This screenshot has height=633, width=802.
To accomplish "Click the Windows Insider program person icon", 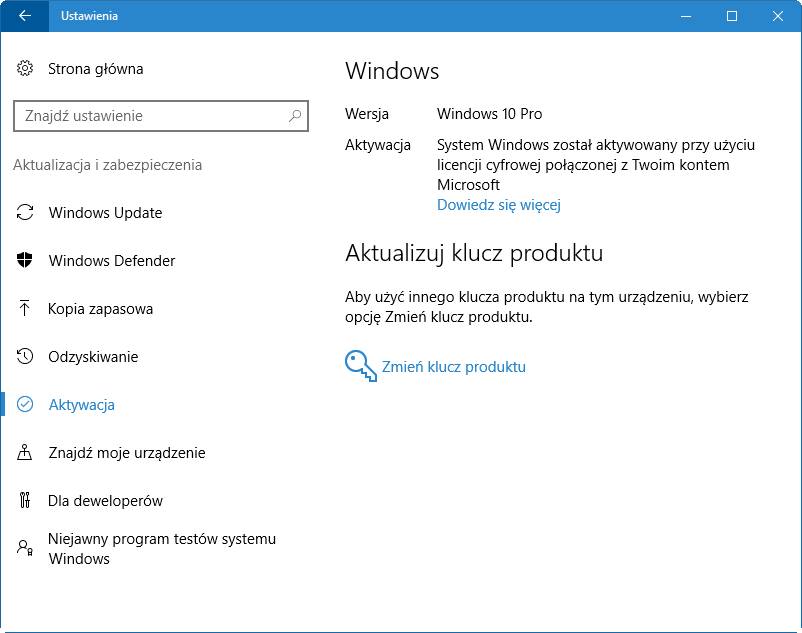I will click(x=25, y=548).
